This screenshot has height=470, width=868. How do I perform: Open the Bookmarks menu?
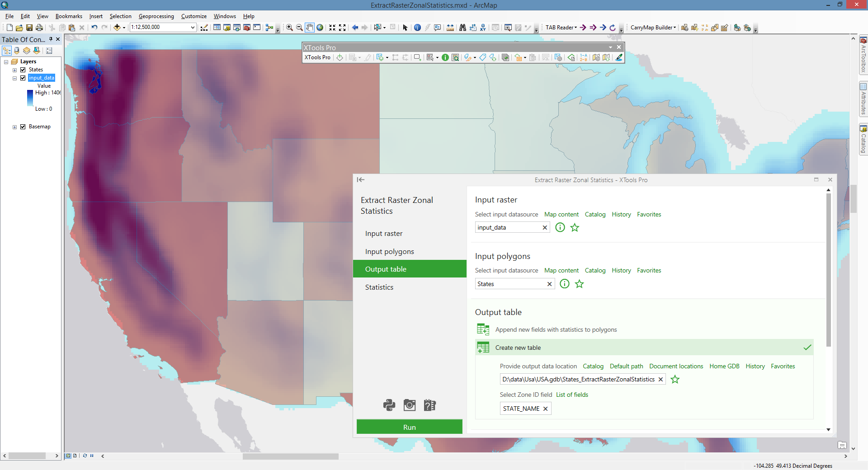pos(69,16)
